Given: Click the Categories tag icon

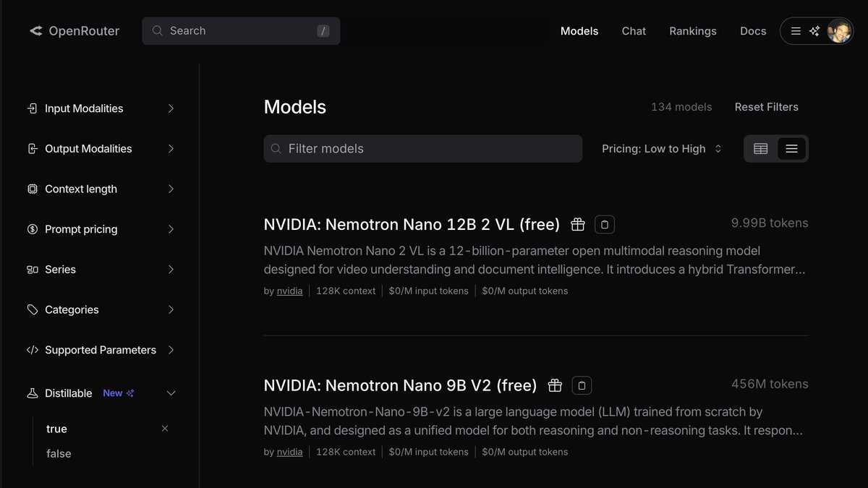Looking at the screenshot, I should point(32,309).
